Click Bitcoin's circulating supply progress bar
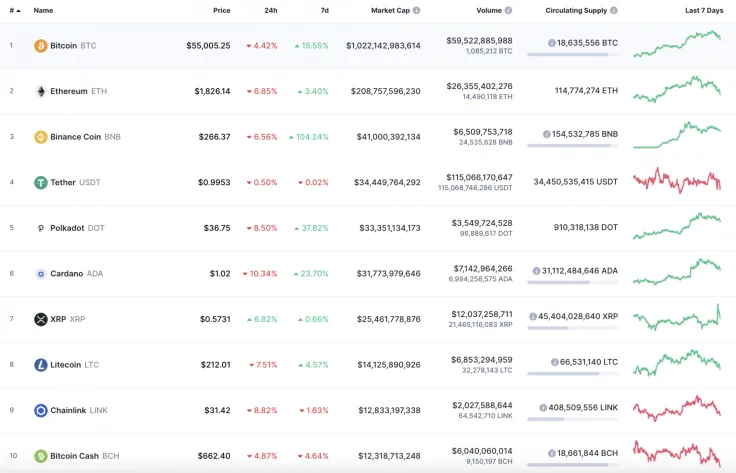The height and width of the screenshot is (473, 736). click(x=572, y=55)
